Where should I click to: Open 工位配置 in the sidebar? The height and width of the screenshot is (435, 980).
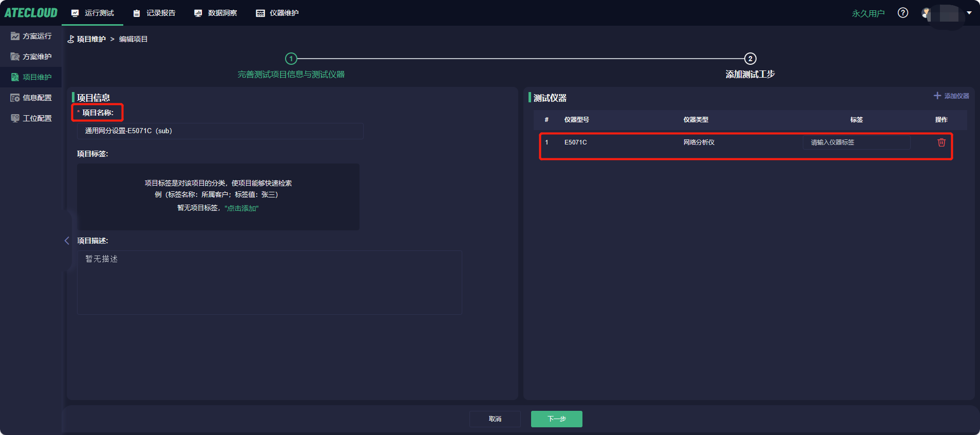point(31,118)
